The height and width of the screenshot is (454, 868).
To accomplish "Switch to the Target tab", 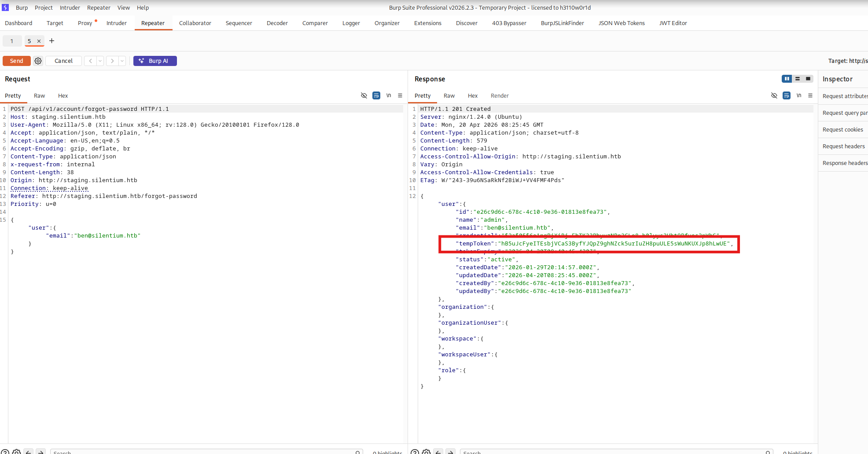I will click(x=55, y=23).
